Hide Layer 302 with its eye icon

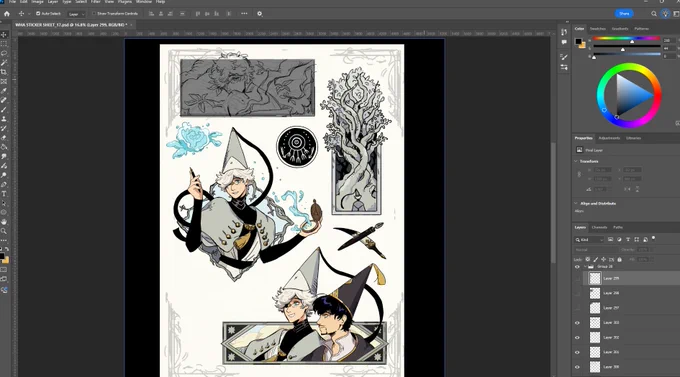click(577, 338)
